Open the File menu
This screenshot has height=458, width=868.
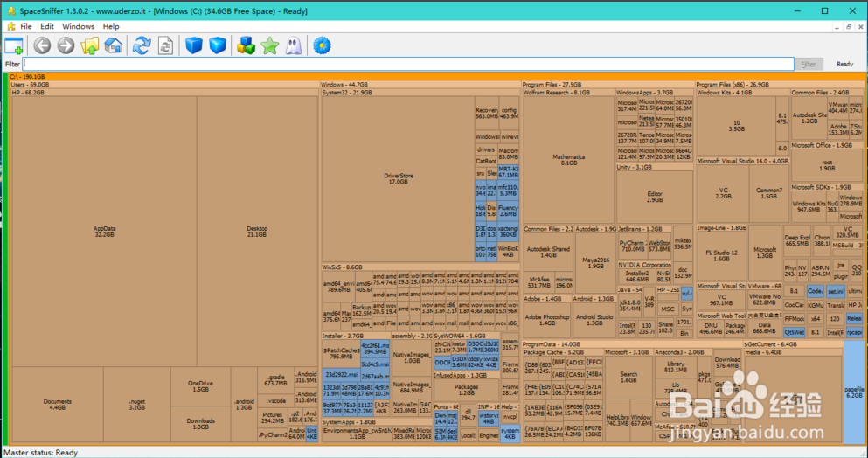click(26, 26)
